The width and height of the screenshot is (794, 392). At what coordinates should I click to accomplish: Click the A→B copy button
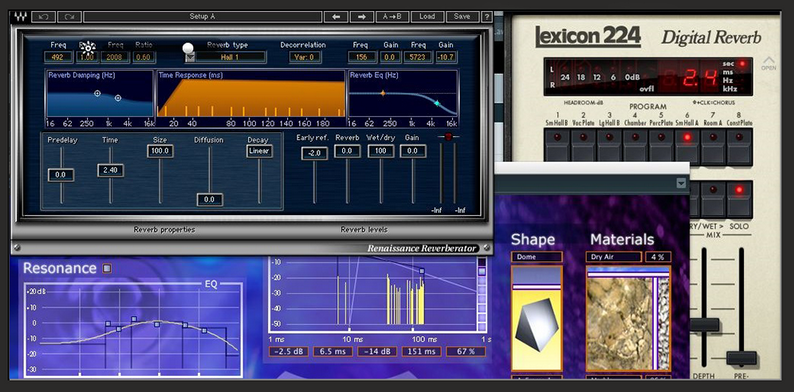click(392, 16)
